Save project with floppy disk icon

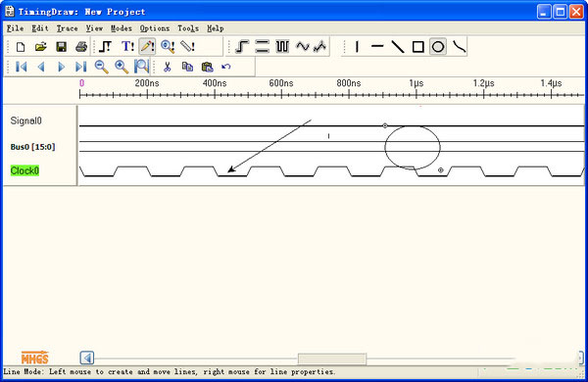click(x=61, y=47)
